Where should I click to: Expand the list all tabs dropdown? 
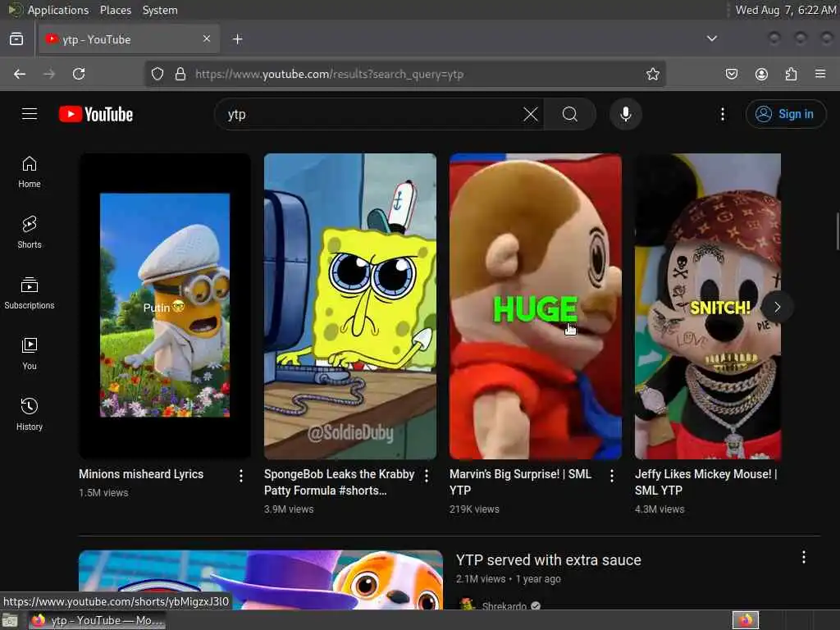pyautogui.click(x=712, y=39)
